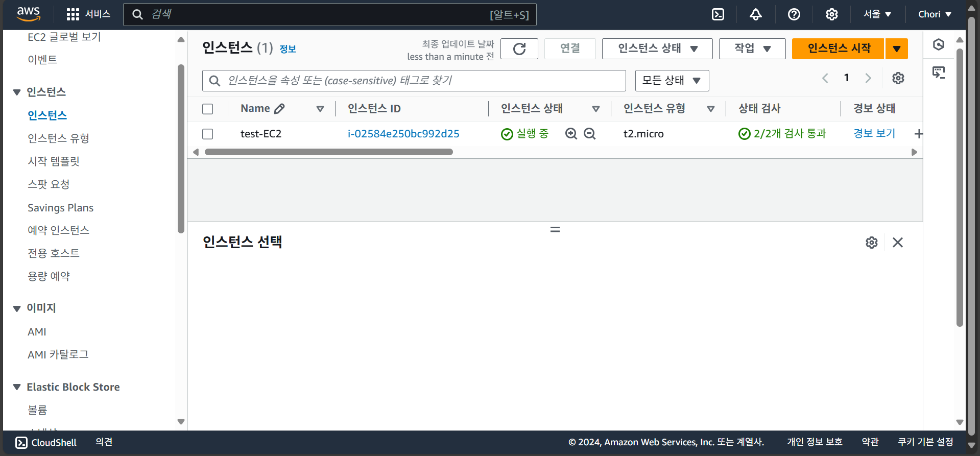Collapse the 이미지 sidebar section
Viewport: 980px width, 456px height.
17,308
